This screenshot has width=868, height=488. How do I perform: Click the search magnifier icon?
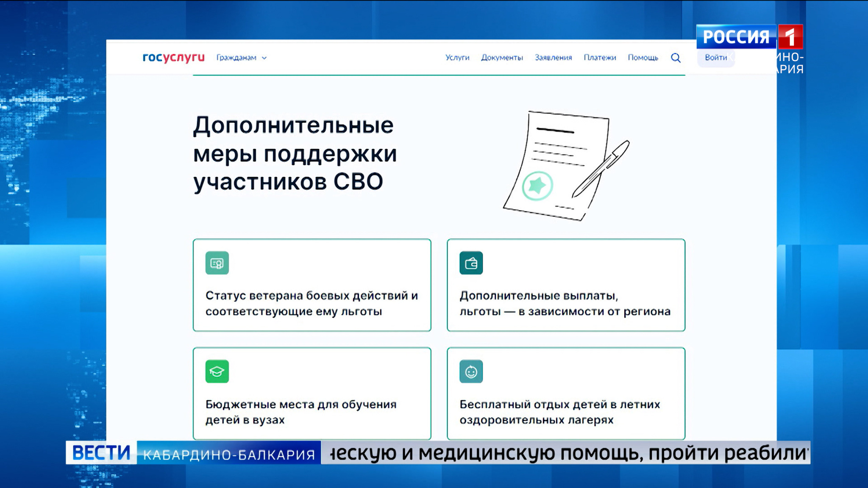(x=676, y=58)
